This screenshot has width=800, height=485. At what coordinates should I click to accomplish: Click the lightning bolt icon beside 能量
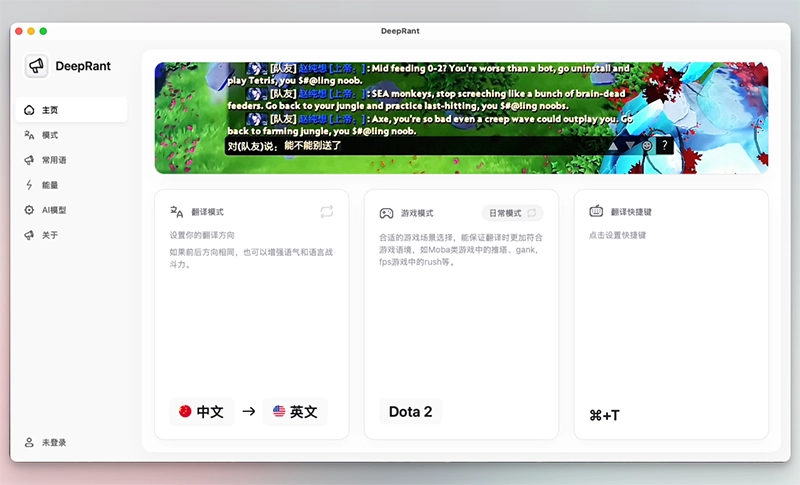(29, 185)
